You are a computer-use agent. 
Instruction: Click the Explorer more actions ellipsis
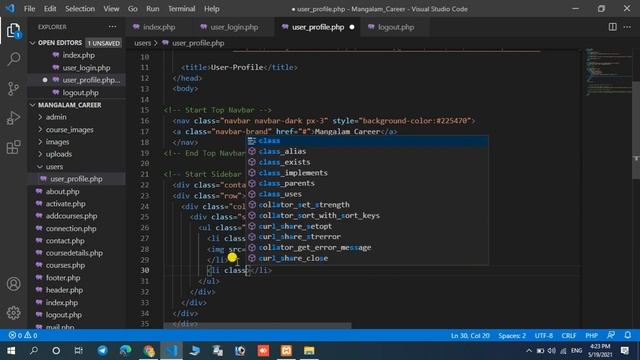[x=112, y=27]
